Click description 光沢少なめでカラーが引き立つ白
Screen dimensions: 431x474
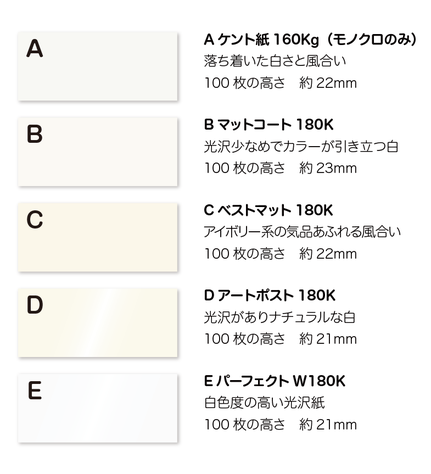click(x=301, y=147)
